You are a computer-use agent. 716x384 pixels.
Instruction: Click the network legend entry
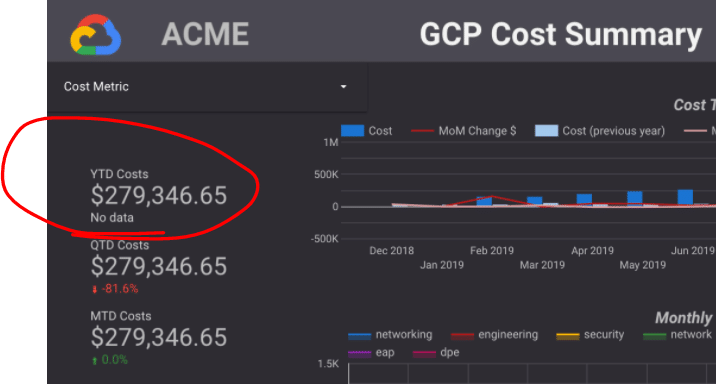(677, 335)
